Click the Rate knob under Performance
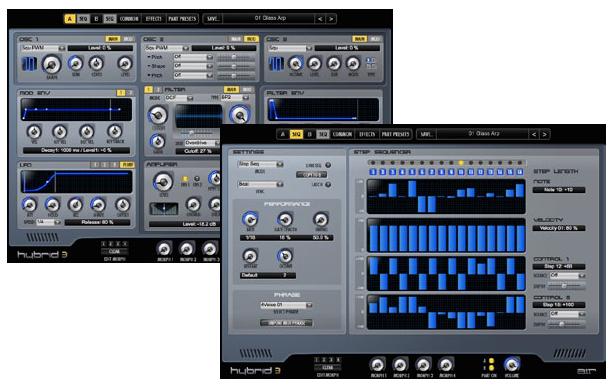Viewport: 610px width, 390px height. point(249,219)
